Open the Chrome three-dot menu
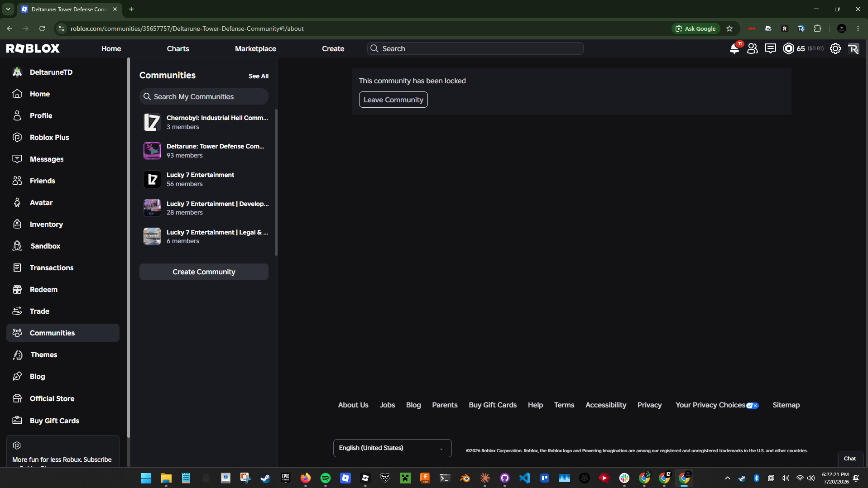 pyautogui.click(x=858, y=29)
